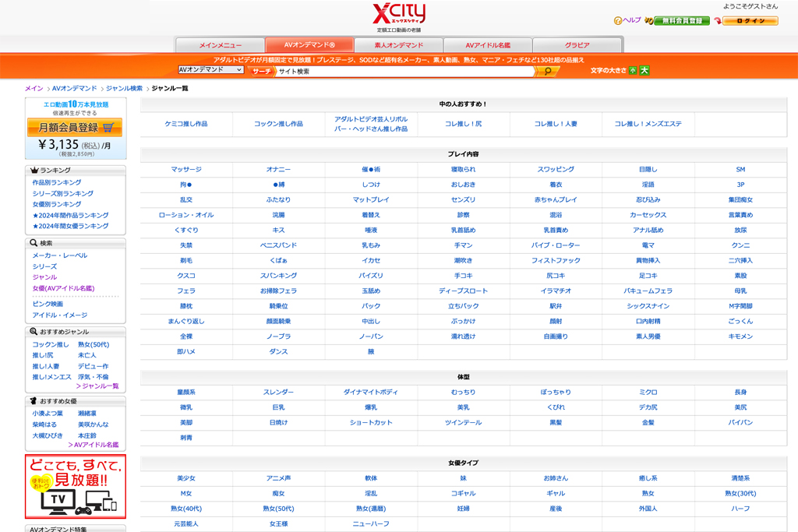Open the グラビア tab

tap(577, 45)
